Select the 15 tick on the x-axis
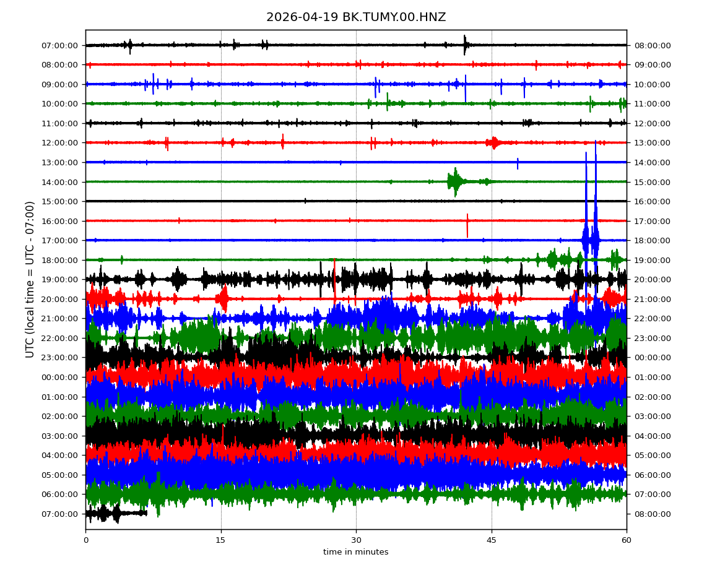This screenshot has width=712, height=588. [x=221, y=540]
